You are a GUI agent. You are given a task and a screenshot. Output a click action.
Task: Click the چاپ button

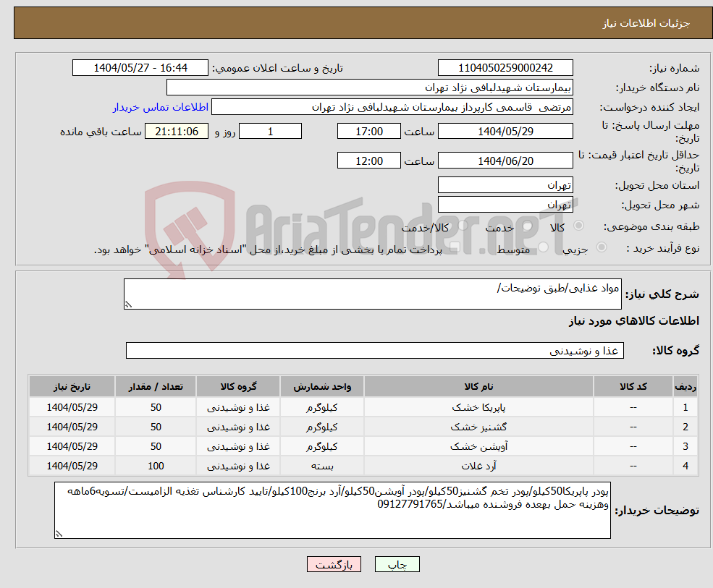tap(397, 564)
